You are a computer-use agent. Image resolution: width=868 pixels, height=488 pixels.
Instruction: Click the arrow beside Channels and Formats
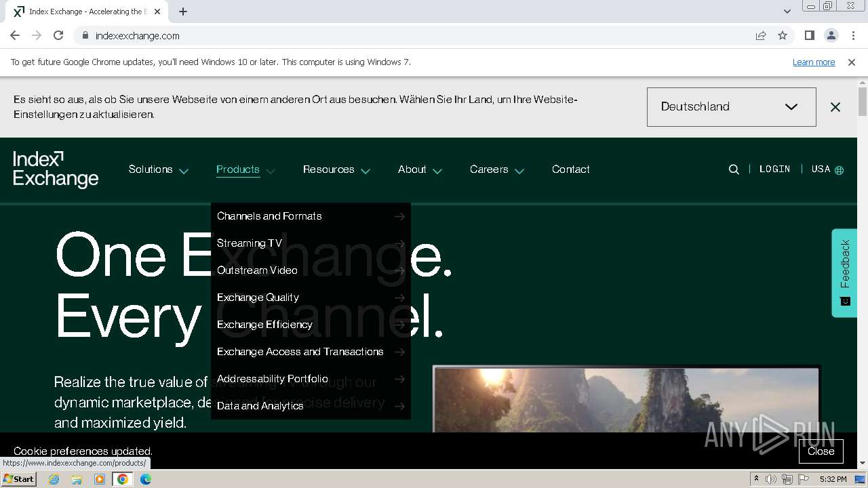pyautogui.click(x=399, y=216)
